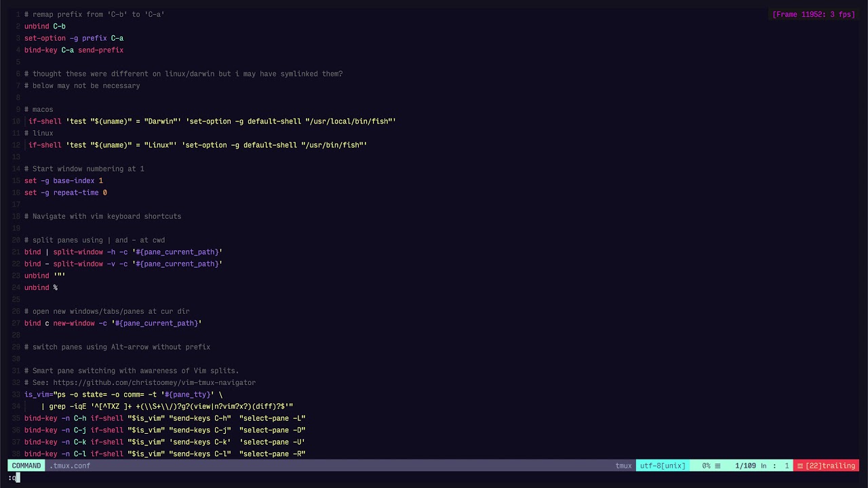Viewport: 868px width, 488px height.
Task: Click the '# linux' comment
Action: [39, 134]
